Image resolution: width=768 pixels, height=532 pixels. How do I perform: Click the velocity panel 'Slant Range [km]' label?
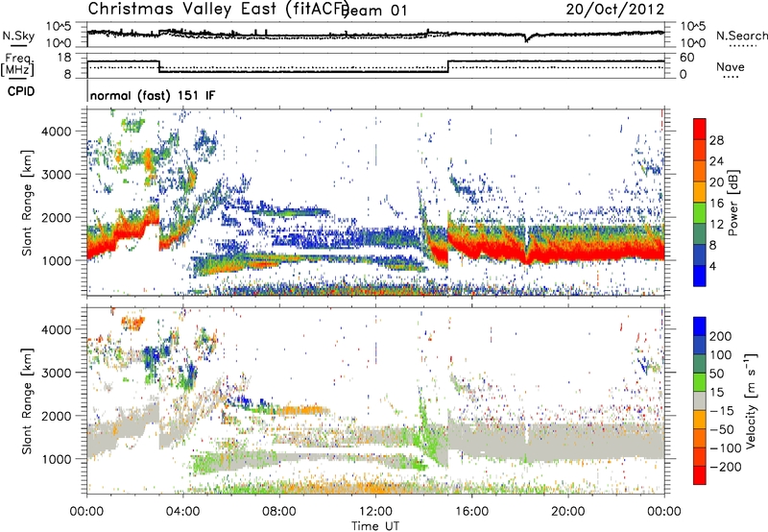click(27, 400)
